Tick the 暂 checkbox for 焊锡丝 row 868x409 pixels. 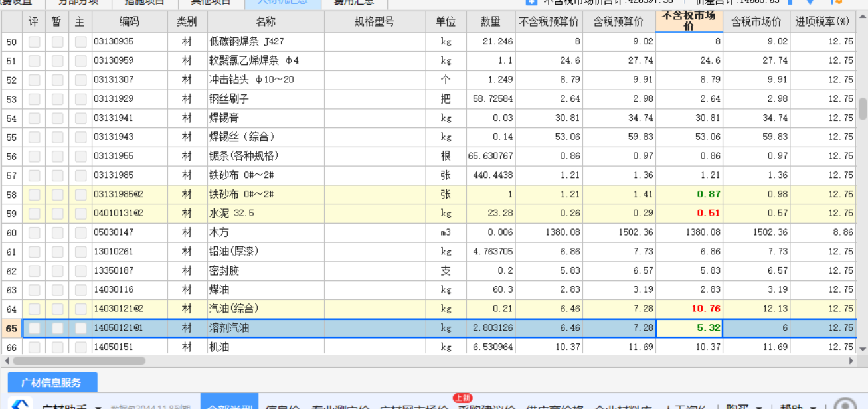click(x=57, y=137)
